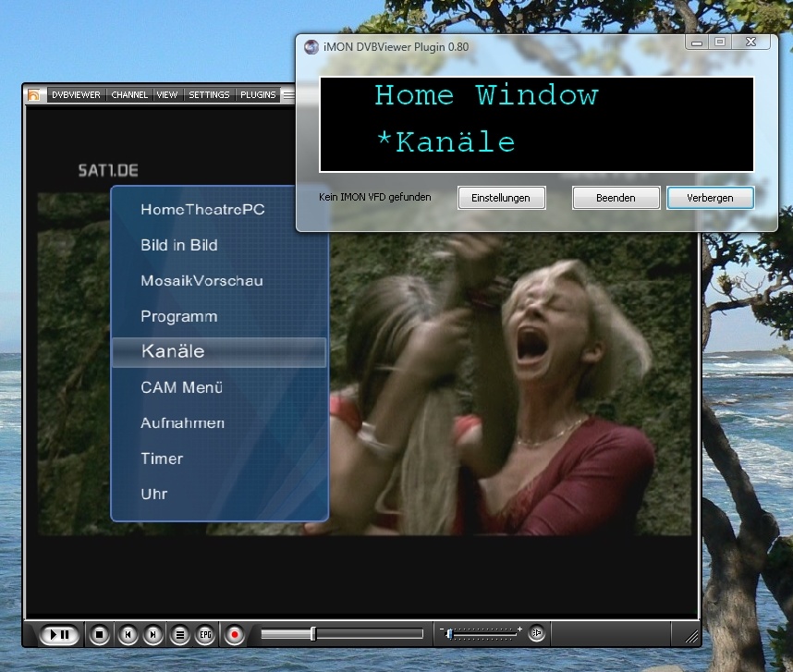Image resolution: width=793 pixels, height=672 pixels.
Task: Open the DVBViewer menu
Action: coord(76,94)
